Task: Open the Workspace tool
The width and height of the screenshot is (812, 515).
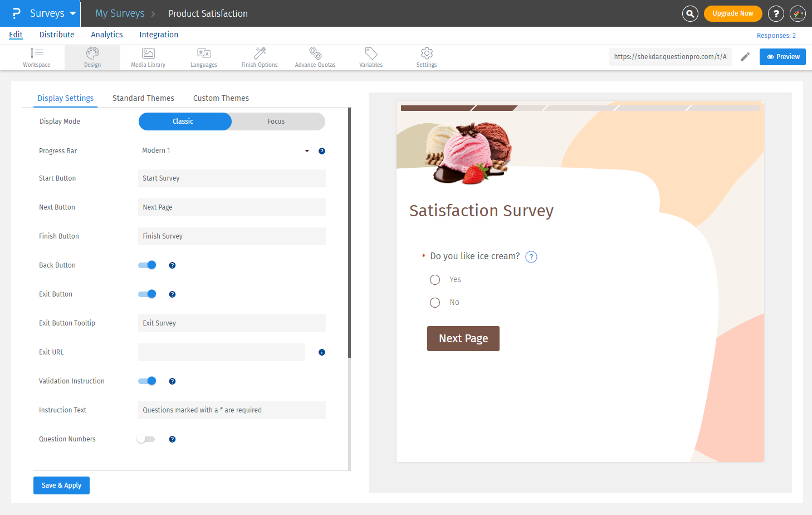Action: point(37,57)
